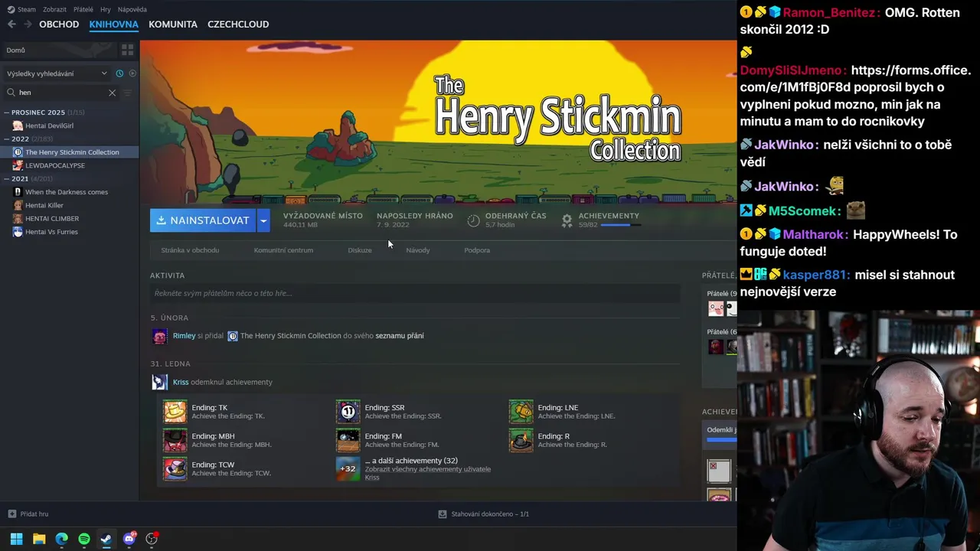Open Spotify from the taskbar
Screen dimensions: 980x551
click(x=84, y=539)
